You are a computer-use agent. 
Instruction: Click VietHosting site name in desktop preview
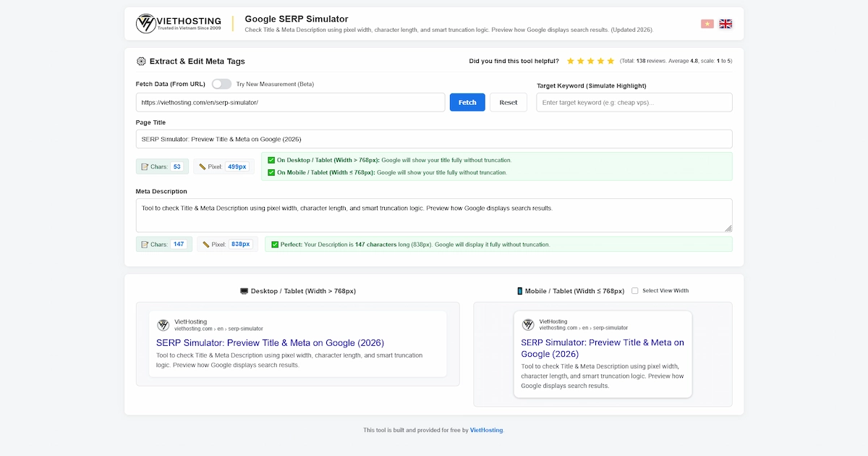190,321
